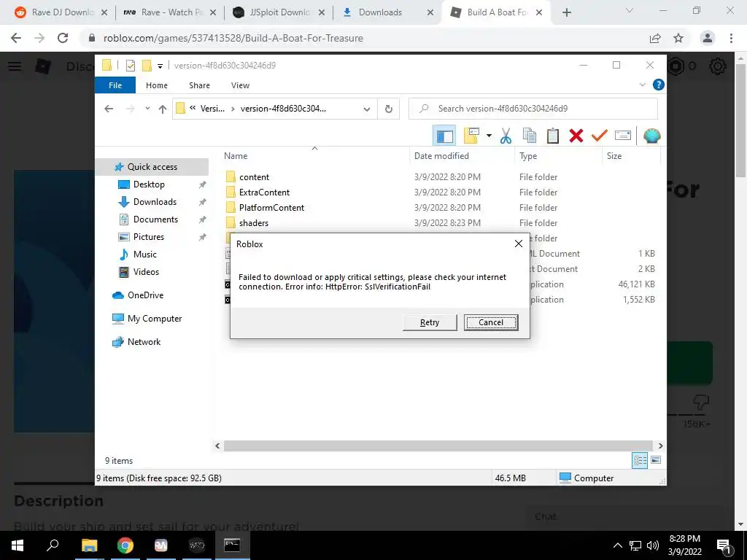This screenshot has height=560, width=747.
Task: Open Videos in navigation pane
Action: click(146, 272)
